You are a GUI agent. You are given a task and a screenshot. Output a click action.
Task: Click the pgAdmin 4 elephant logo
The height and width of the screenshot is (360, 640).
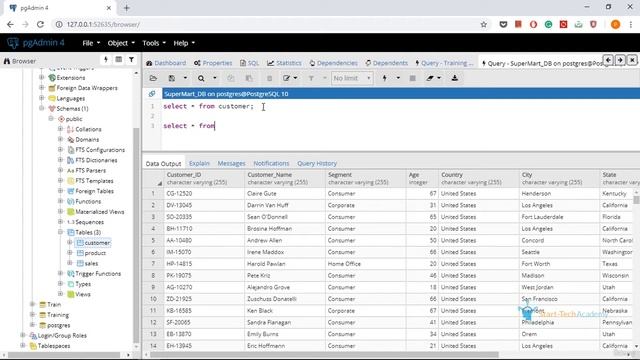tap(13, 43)
